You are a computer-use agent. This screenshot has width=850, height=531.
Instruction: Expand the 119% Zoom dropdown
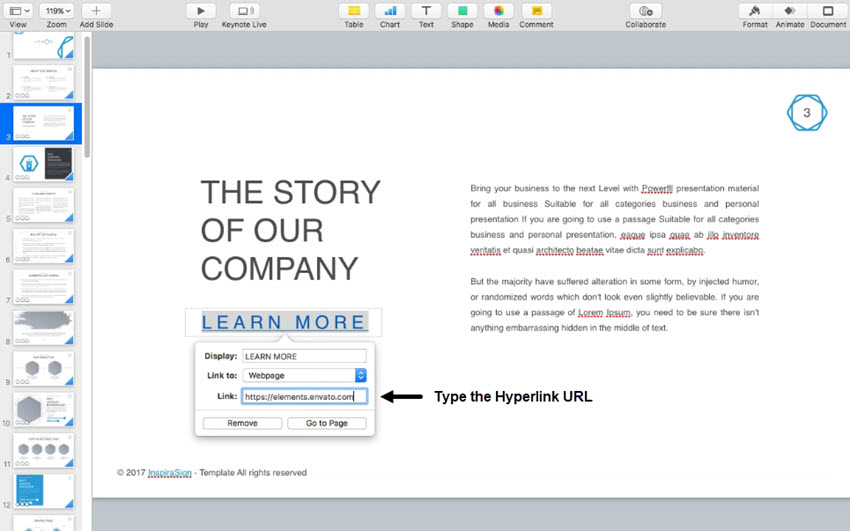click(x=56, y=10)
